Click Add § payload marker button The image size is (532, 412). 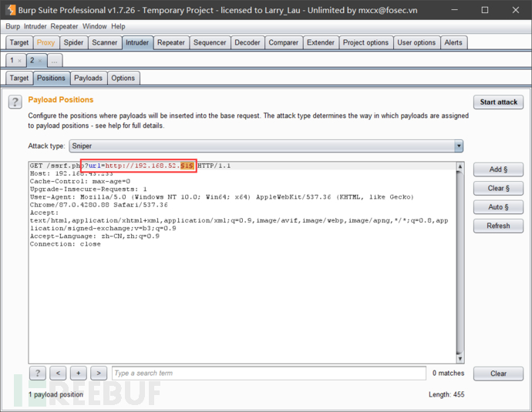tap(498, 169)
